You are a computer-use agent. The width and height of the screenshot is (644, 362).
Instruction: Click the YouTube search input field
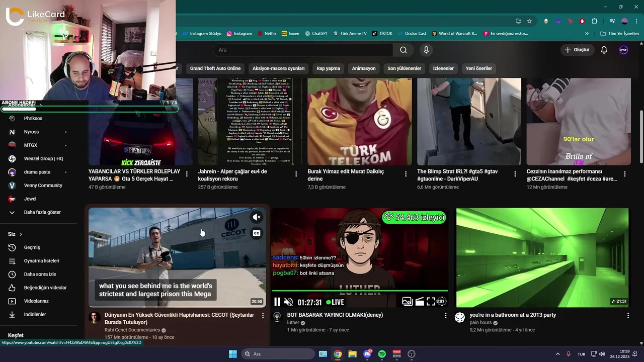pyautogui.click(x=303, y=50)
